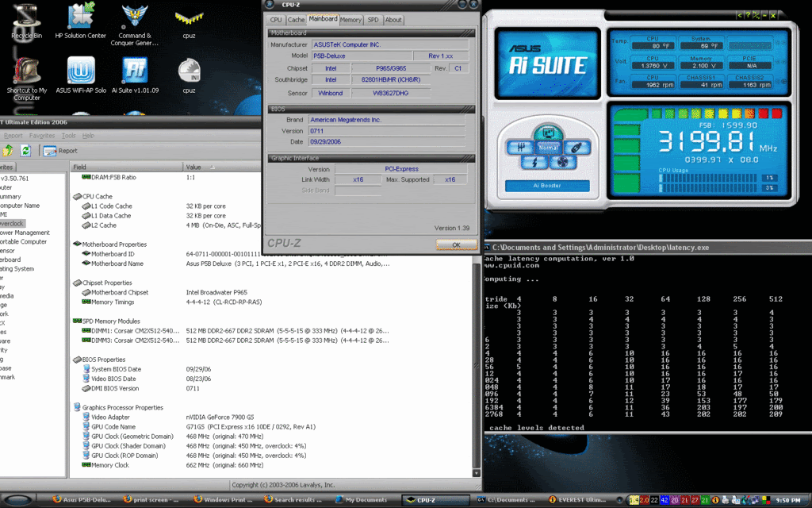
Task: Open EVEREST Help menu
Action: [x=88, y=136]
